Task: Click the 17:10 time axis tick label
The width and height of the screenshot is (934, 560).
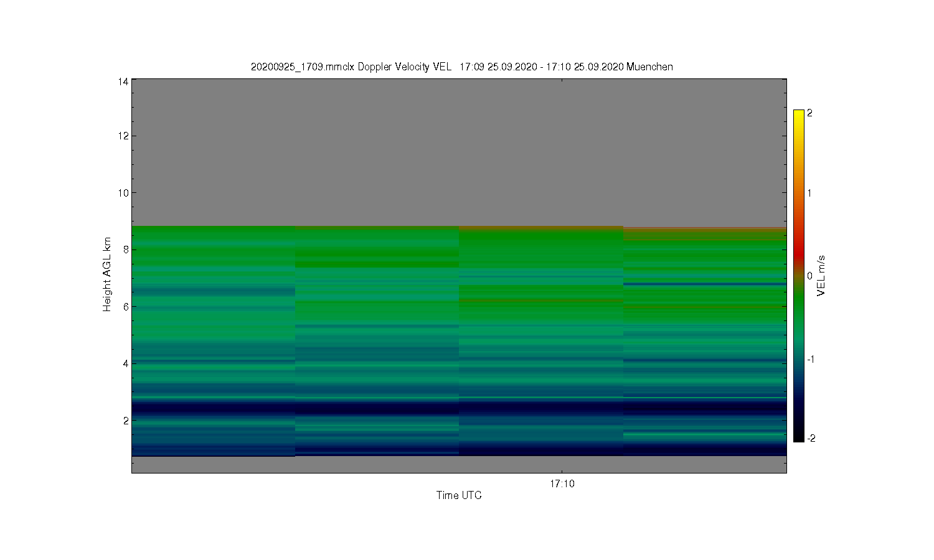Action: [x=562, y=483]
